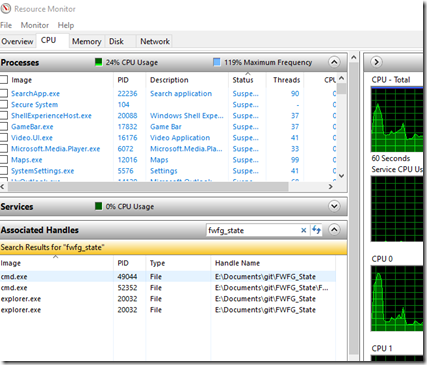Sort processes by PID column

[x=130, y=80]
